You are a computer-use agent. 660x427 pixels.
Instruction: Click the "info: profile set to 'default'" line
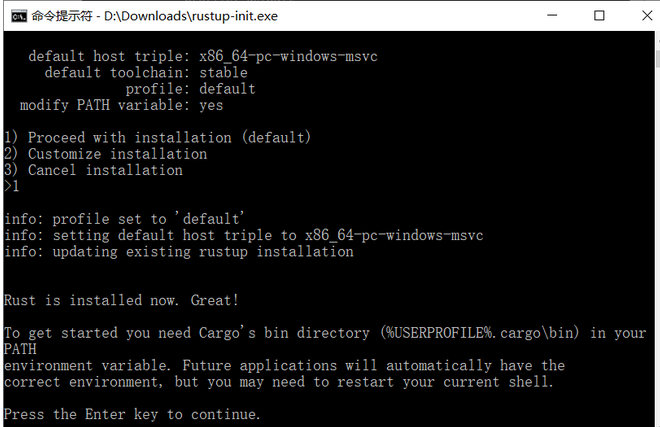(125, 219)
